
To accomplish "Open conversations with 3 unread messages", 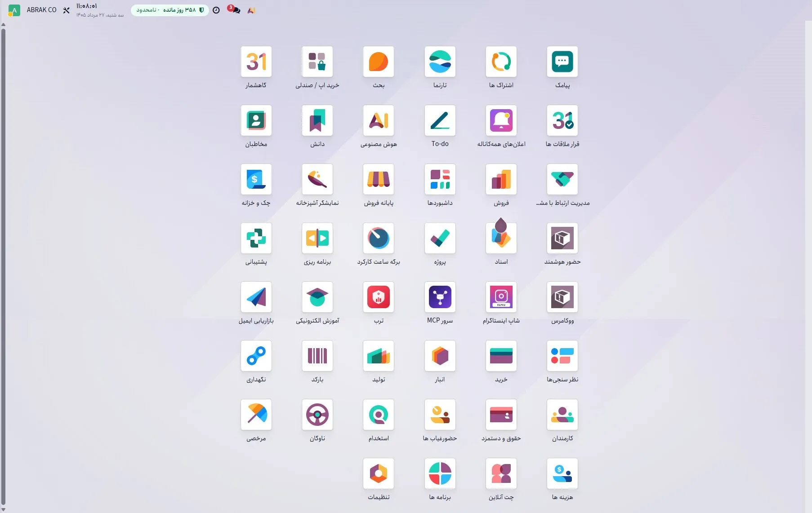I will [x=234, y=10].
